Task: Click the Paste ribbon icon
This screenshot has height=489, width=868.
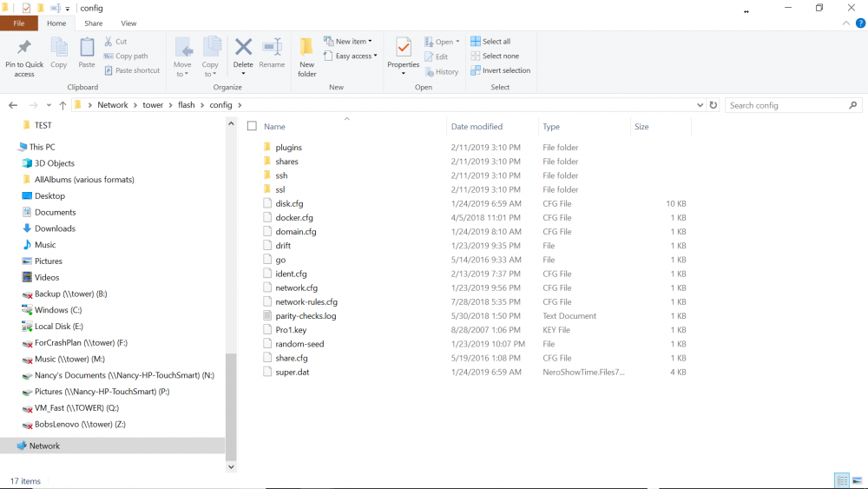Action: coord(86,48)
